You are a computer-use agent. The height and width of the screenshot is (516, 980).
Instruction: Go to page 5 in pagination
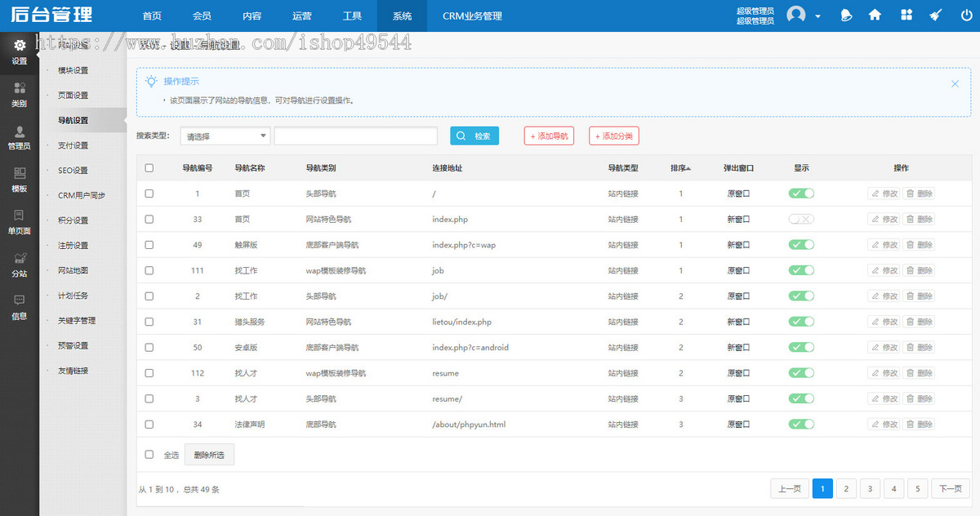click(x=917, y=489)
